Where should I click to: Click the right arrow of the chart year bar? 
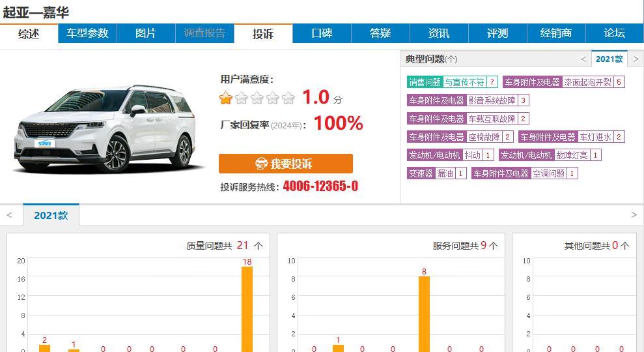[634, 215]
